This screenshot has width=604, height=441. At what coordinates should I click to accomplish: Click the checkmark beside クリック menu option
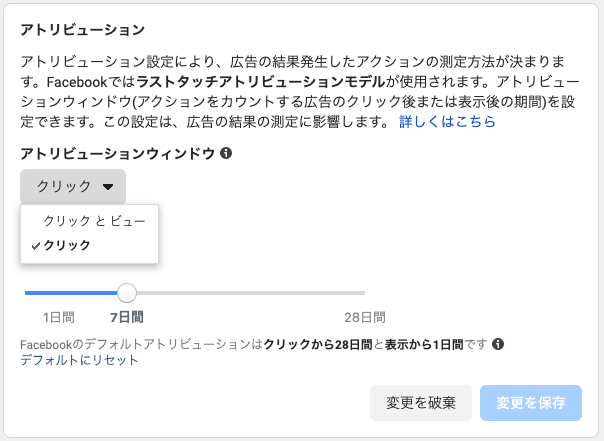[37, 245]
